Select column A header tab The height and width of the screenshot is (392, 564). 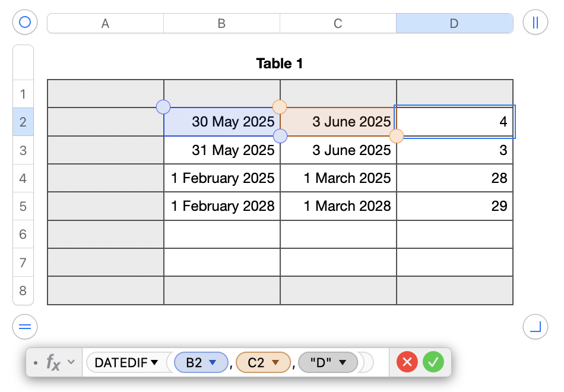click(x=105, y=23)
